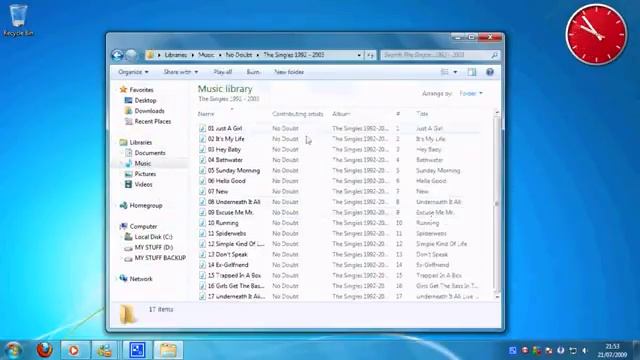Sort by the Album column header

[341, 114]
